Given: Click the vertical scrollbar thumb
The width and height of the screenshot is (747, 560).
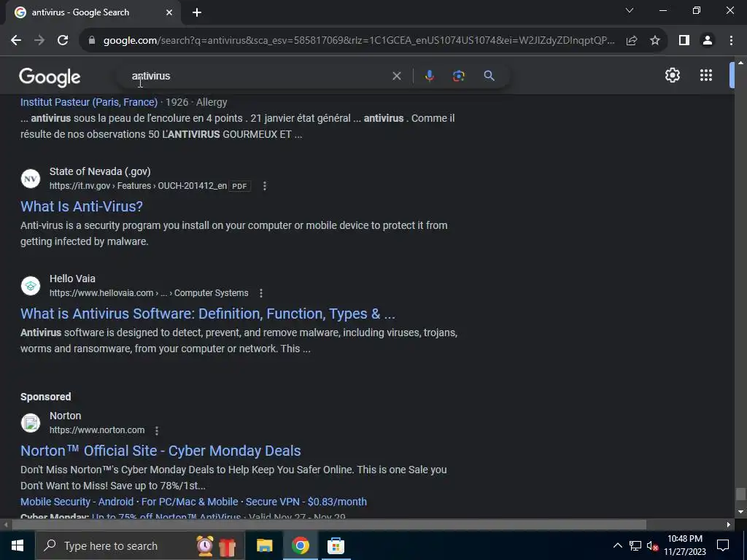Looking at the screenshot, I should point(740,494).
